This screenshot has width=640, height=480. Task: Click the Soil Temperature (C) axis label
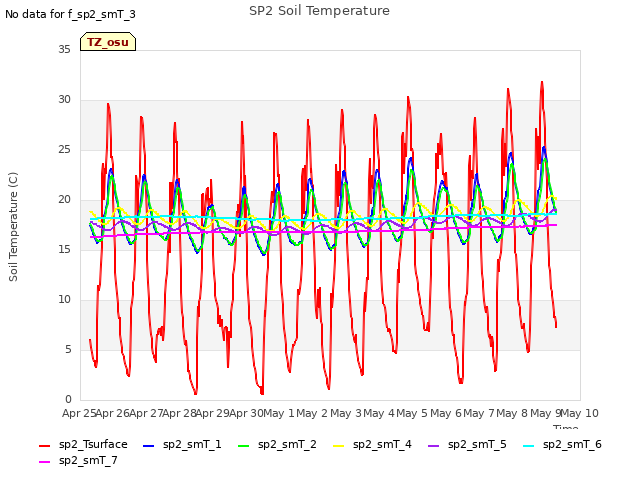13,227
